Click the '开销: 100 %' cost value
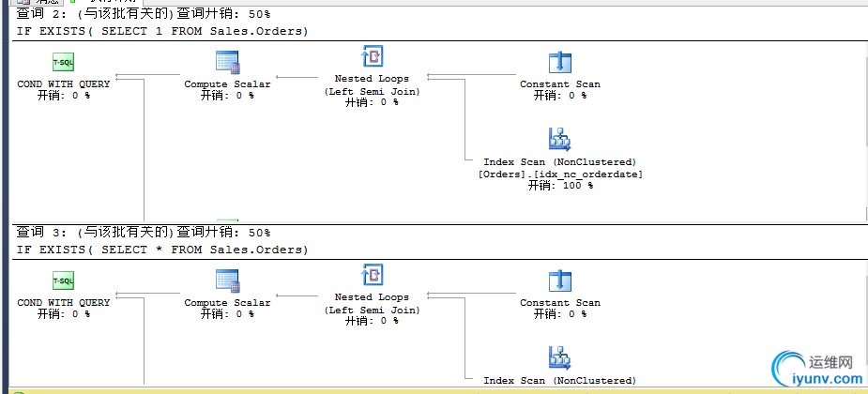Image resolution: width=868 pixels, height=394 pixels. coord(560,186)
